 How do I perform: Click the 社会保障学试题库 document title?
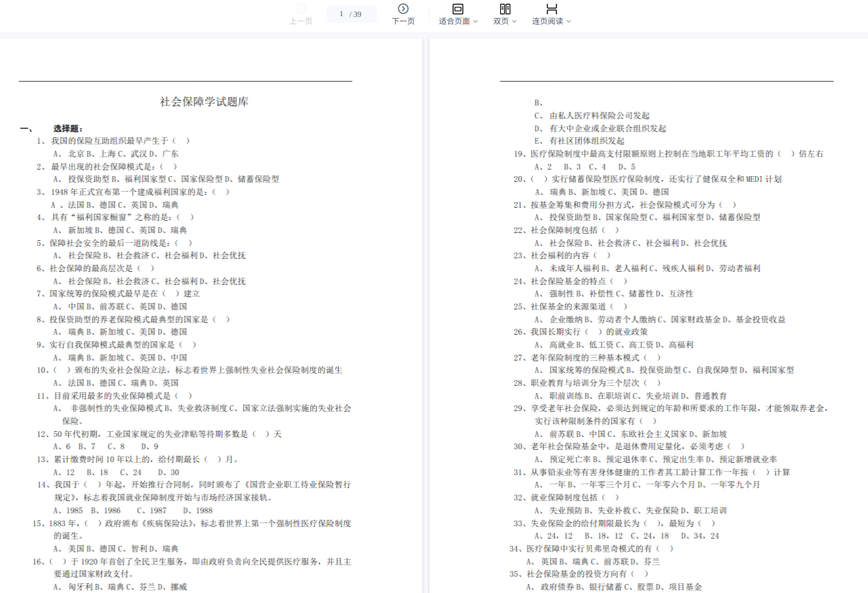point(204,102)
